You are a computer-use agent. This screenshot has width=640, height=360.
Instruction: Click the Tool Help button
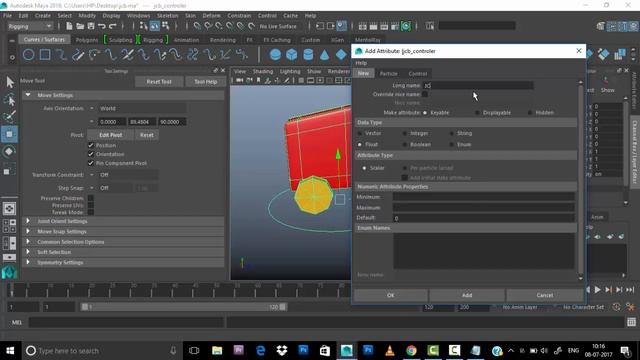click(x=205, y=82)
